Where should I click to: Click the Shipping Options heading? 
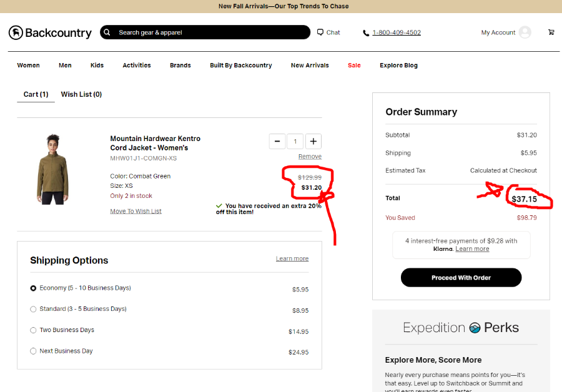click(69, 260)
